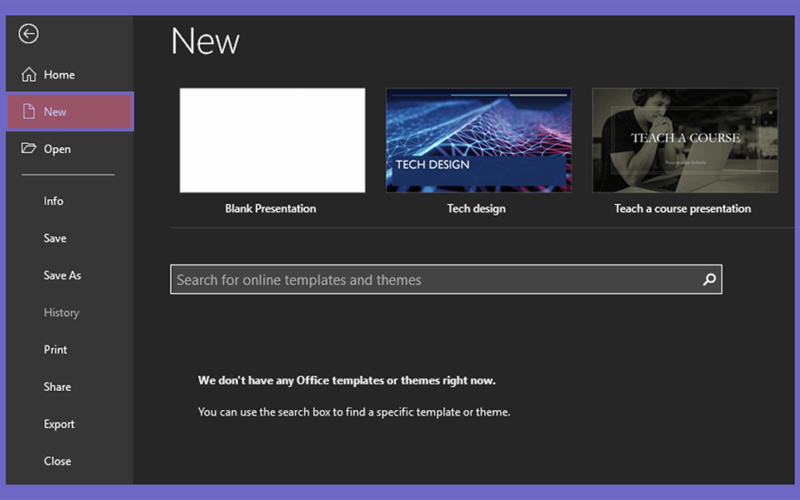This screenshot has height=500, width=800.
Task: Click the 'Tech design' caption
Action: pos(477,209)
